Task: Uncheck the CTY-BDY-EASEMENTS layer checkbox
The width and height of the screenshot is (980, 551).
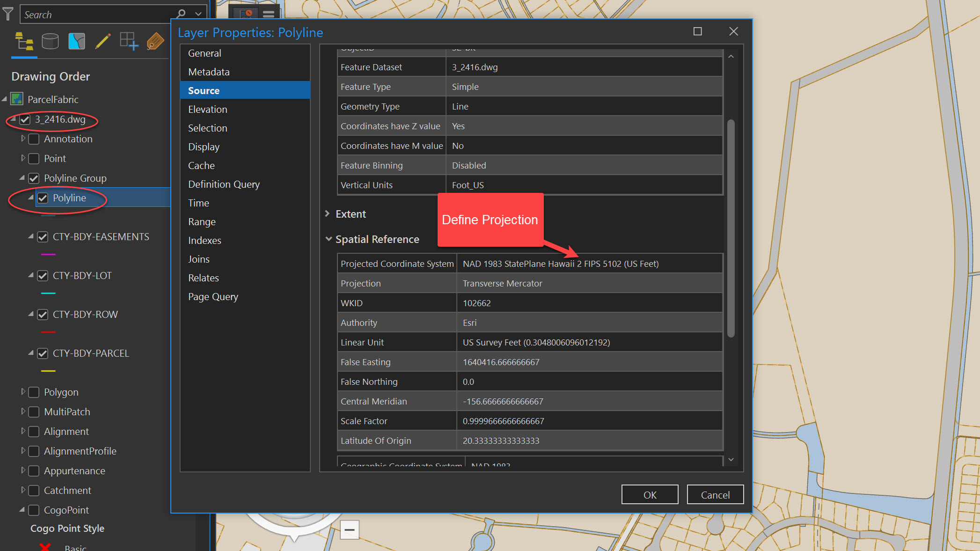Action: coord(43,237)
